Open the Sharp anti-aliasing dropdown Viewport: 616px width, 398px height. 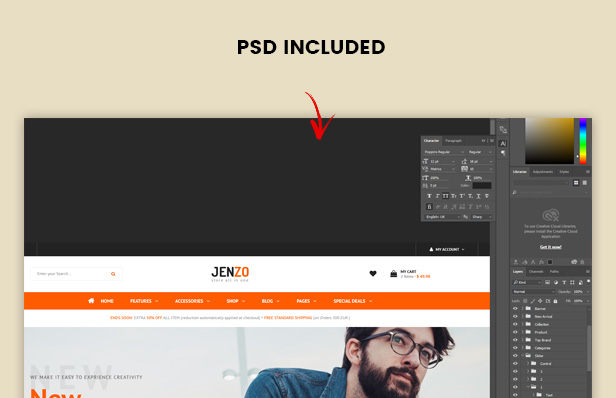(x=481, y=217)
